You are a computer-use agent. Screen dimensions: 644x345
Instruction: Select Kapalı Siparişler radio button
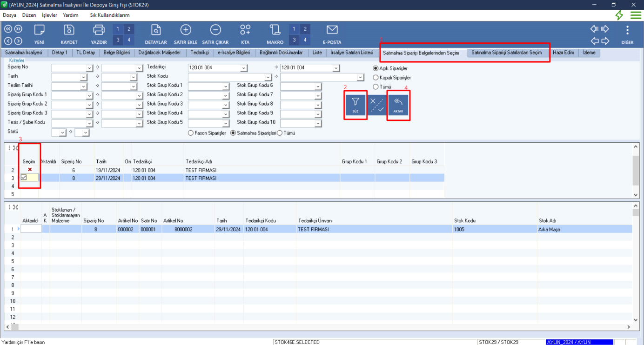coord(376,78)
